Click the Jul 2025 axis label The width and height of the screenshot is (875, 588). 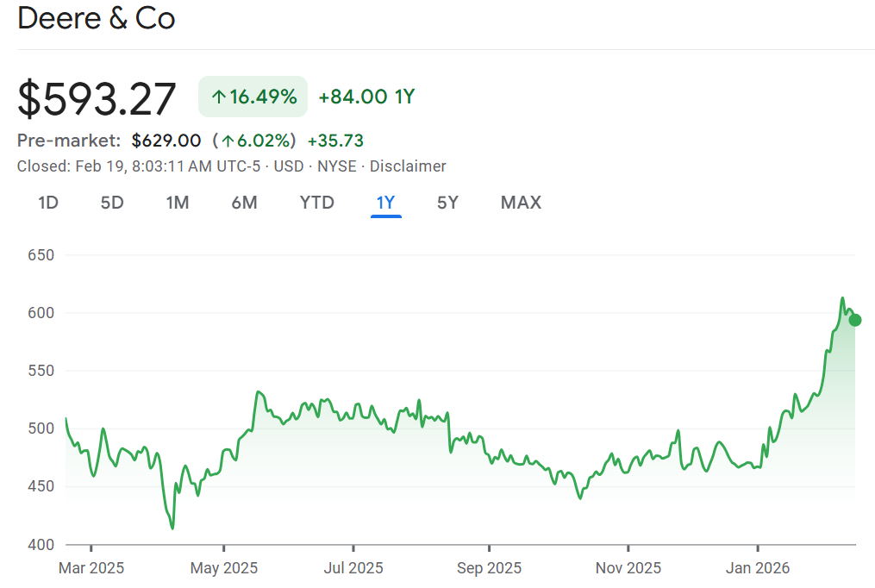(x=353, y=568)
